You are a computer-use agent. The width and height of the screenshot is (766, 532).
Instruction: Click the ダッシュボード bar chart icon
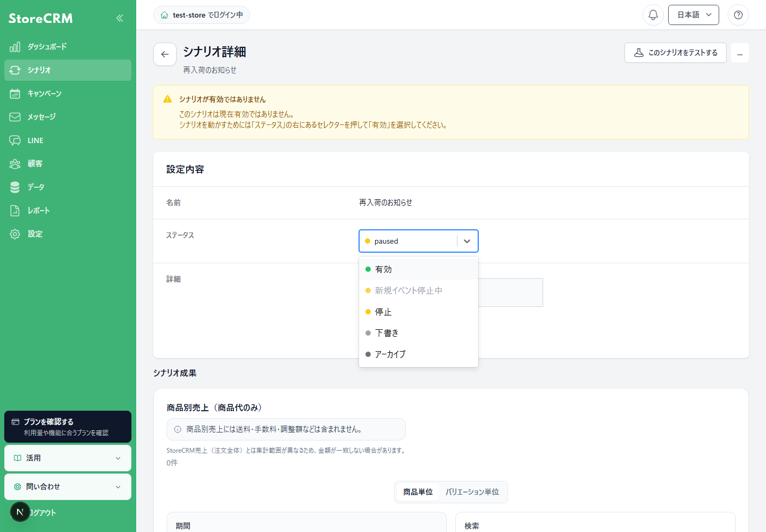click(x=15, y=47)
